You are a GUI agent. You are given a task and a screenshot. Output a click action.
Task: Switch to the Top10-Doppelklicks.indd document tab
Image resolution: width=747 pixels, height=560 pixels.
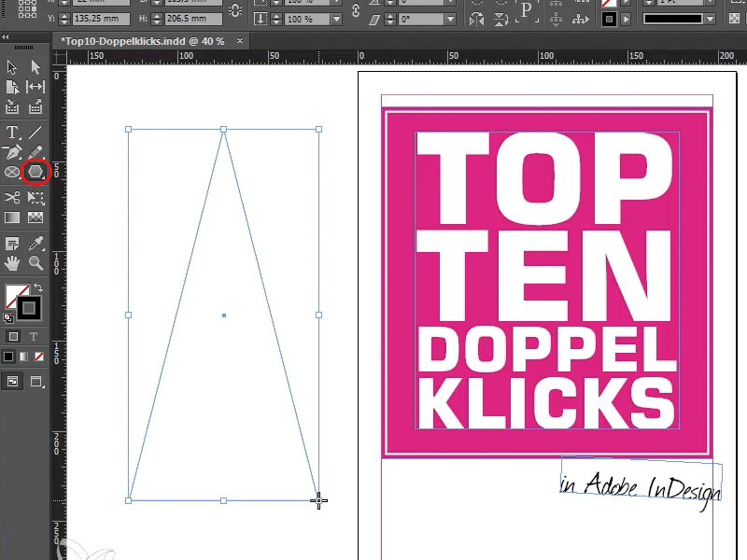point(143,41)
